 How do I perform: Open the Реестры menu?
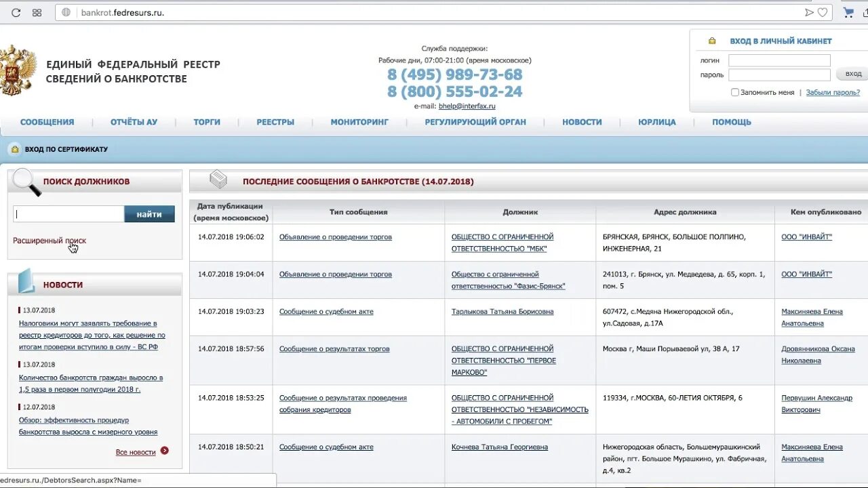pos(275,122)
